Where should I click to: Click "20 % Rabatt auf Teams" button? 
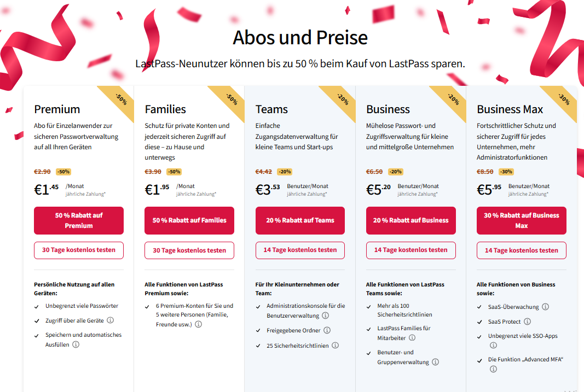300,220
